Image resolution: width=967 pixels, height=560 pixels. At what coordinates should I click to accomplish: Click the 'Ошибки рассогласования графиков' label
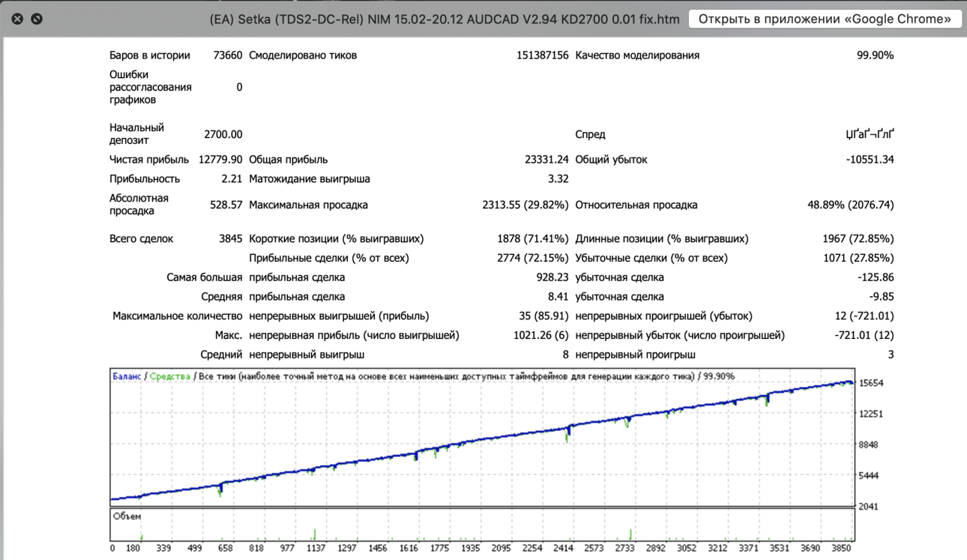pyautogui.click(x=151, y=87)
